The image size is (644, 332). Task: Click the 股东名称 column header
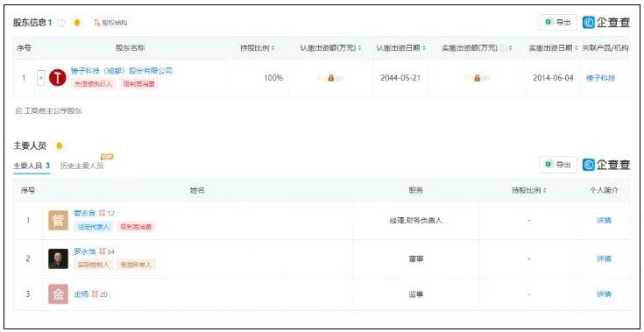[130, 48]
